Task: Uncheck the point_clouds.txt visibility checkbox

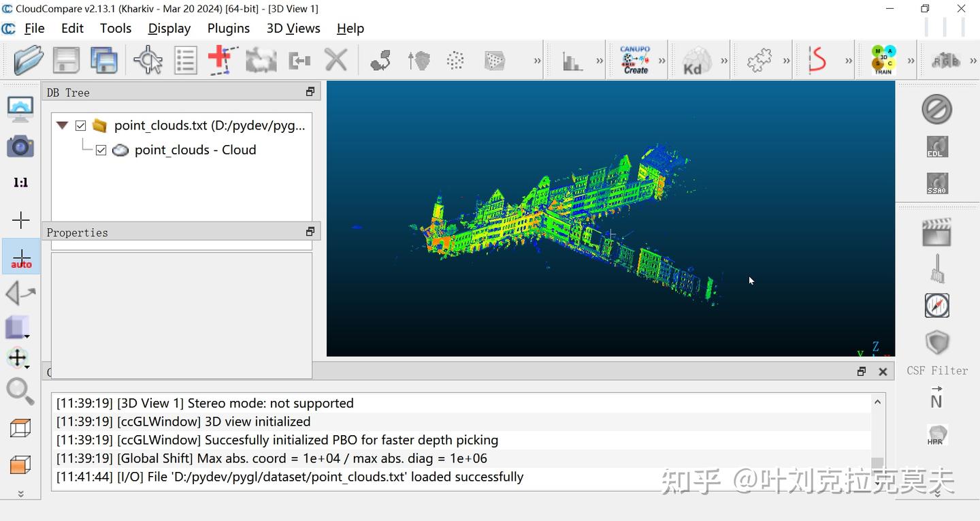Action: tap(80, 125)
